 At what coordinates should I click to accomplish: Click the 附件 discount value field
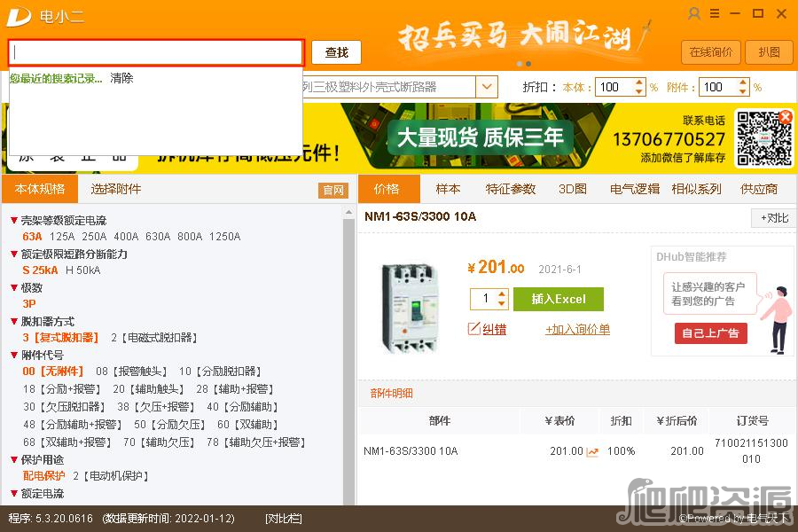point(718,87)
